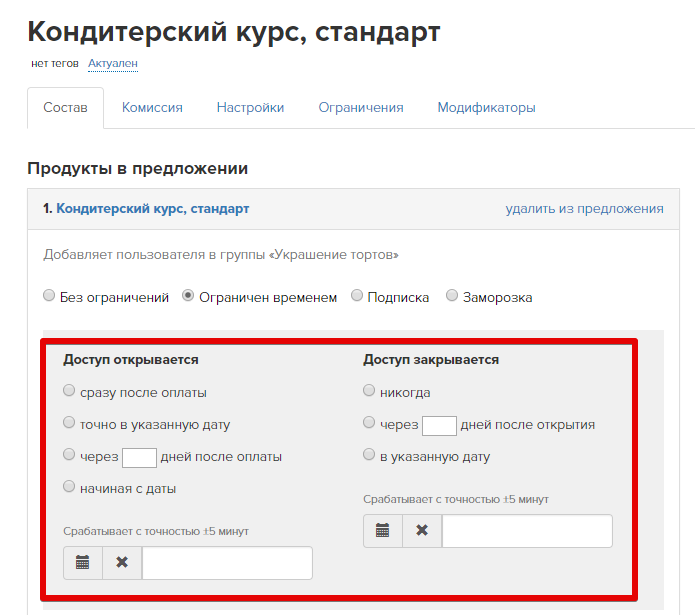This screenshot has width=695, height=615.
Task: Open calendar picker under access closing date
Action: 383,531
